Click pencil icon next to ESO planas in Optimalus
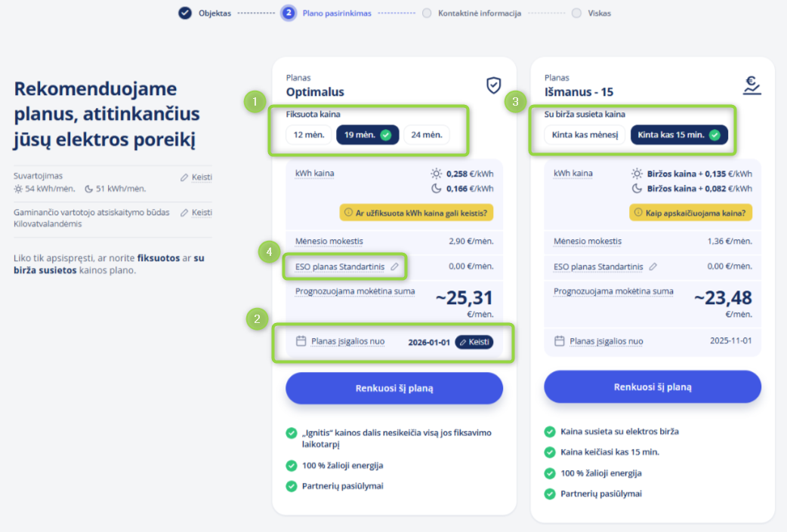The image size is (787, 532). pos(394,266)
